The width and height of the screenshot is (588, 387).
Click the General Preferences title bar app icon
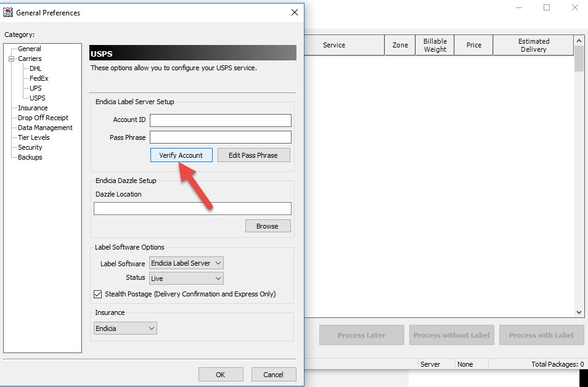point(8,13)
